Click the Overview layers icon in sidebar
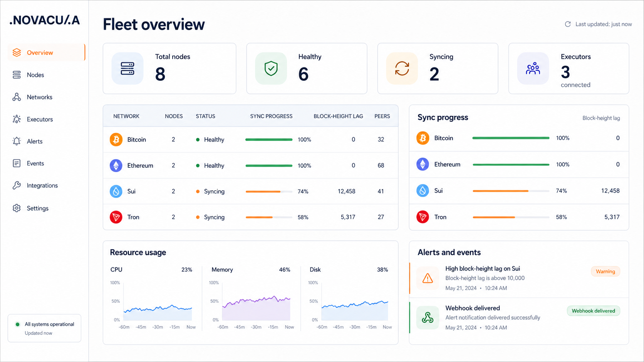This screenshot has height=362, width=644. coord(17,53)
